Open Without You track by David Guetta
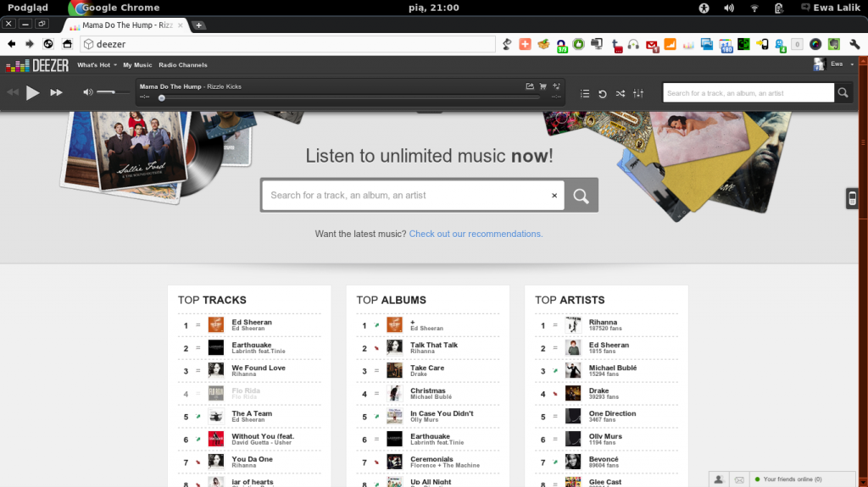 [263, 439]
